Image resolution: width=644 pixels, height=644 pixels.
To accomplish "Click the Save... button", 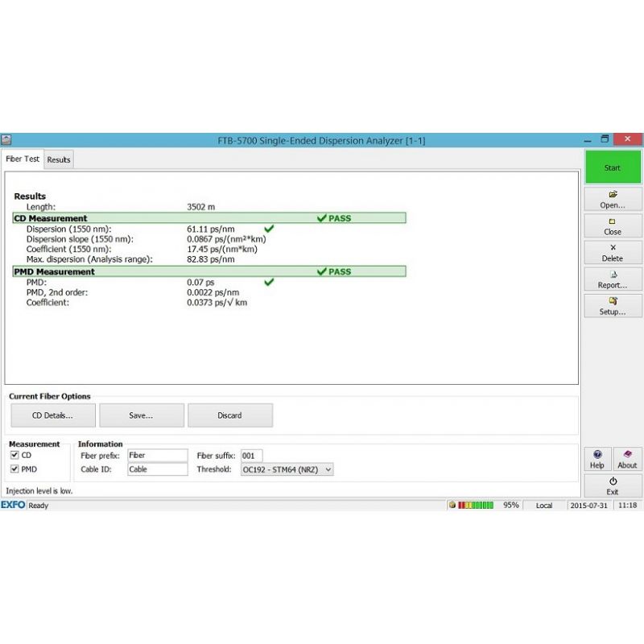I will click(x=142, y=415).
